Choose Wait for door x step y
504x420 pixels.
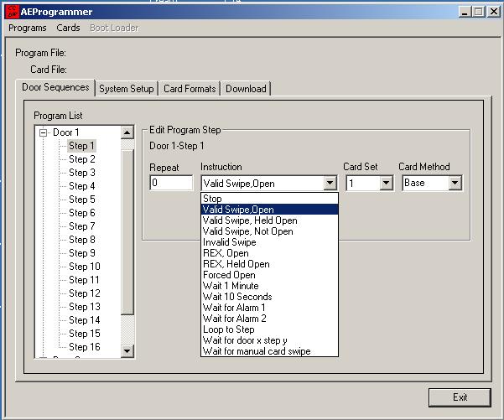(269, 340)
